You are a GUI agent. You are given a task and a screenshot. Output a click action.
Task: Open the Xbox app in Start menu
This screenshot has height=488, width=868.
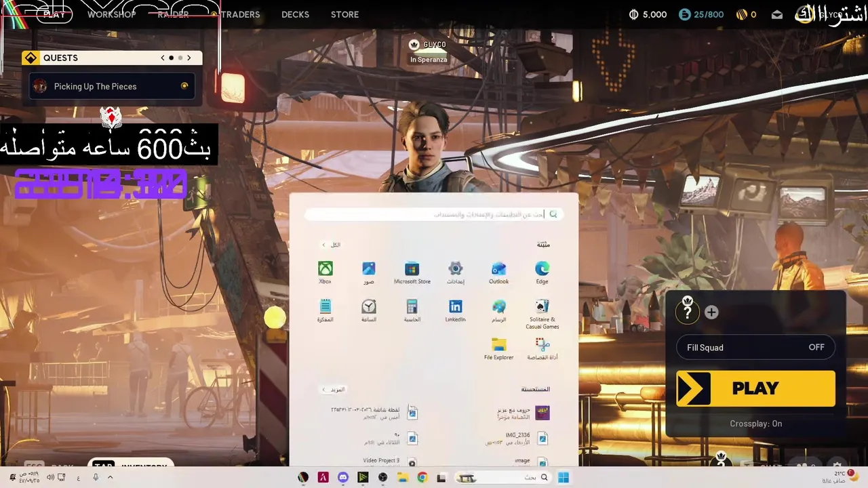[325, 272]
